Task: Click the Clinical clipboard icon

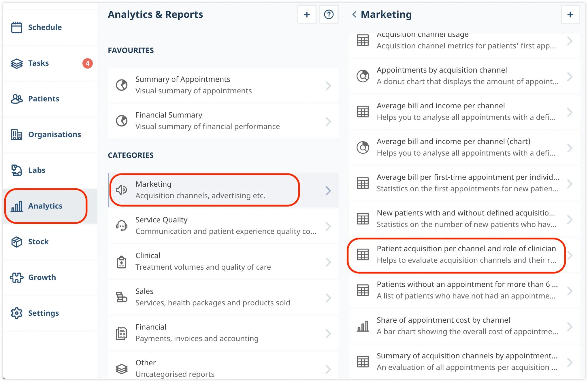Action: (121, 261)
